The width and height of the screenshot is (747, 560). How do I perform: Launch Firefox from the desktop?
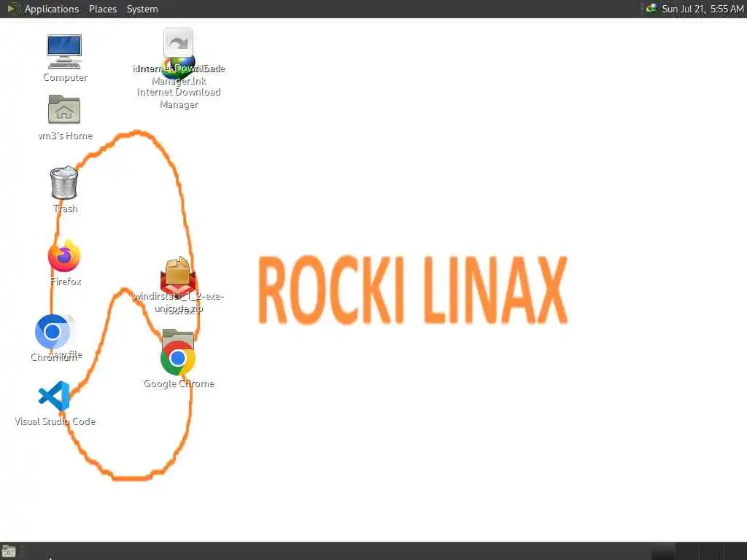pos(64,256)
